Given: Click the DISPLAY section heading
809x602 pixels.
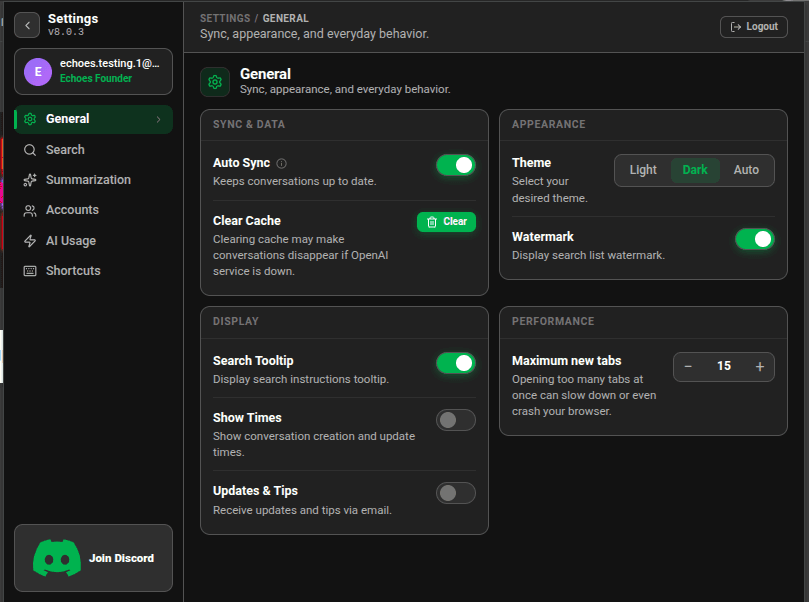Looking at the screenshot, I should tap(236, 321).
